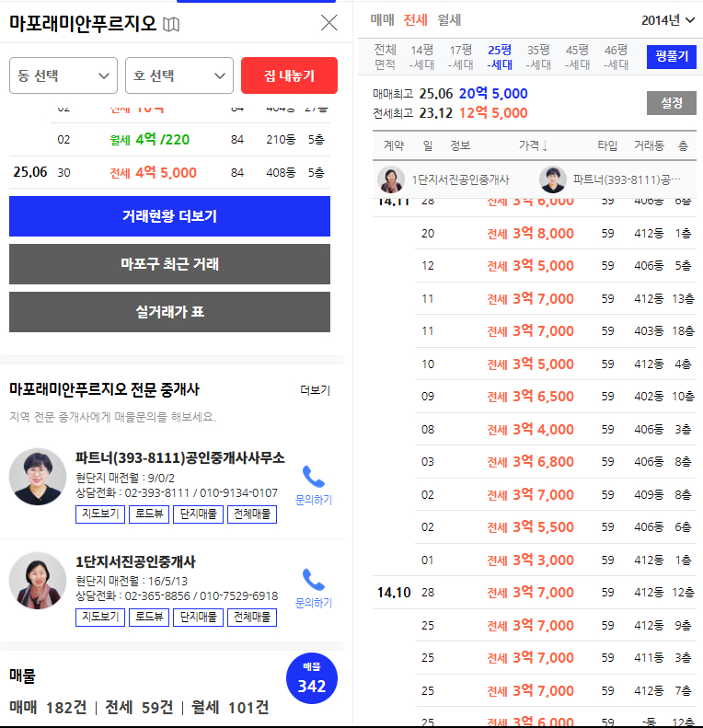The height and width of the screenshot is (728, 703).
Task: Open 1단지서진공인중개사 agent profile photo in list
Action: click(x=38, y=581)
